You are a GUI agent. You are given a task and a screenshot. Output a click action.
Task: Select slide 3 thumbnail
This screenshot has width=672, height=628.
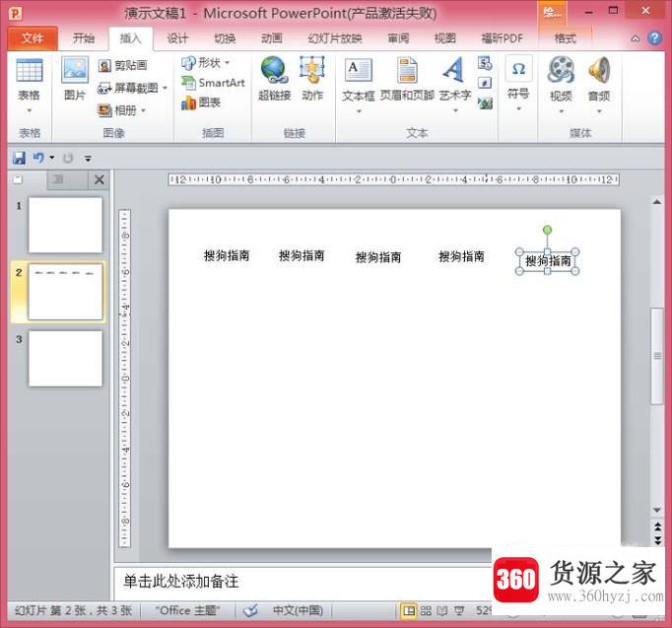coord(66,359)
